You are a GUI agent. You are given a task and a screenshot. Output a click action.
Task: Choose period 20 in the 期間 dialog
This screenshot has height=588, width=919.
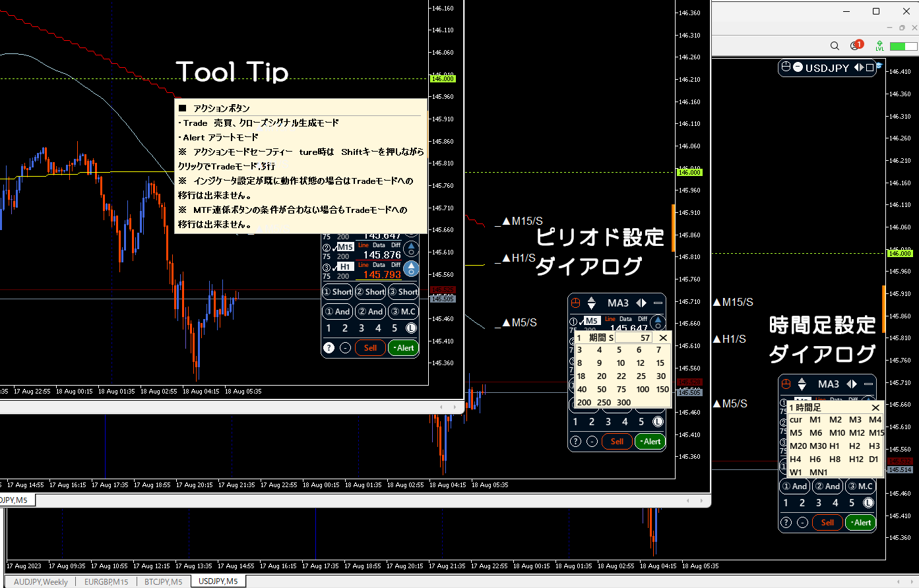[x=602, y=376]
